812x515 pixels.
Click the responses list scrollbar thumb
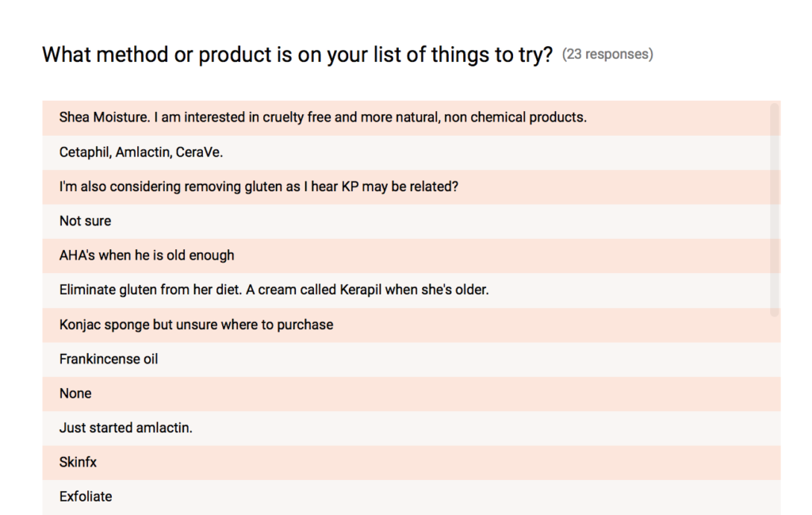pos(775,209)
